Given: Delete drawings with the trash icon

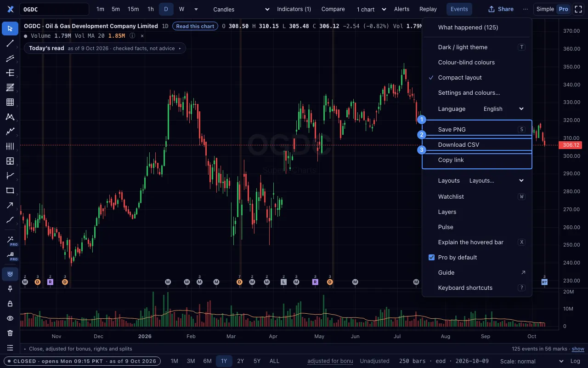Looking at the screenshot, I should pyautogui.click(x=10, y=333).
